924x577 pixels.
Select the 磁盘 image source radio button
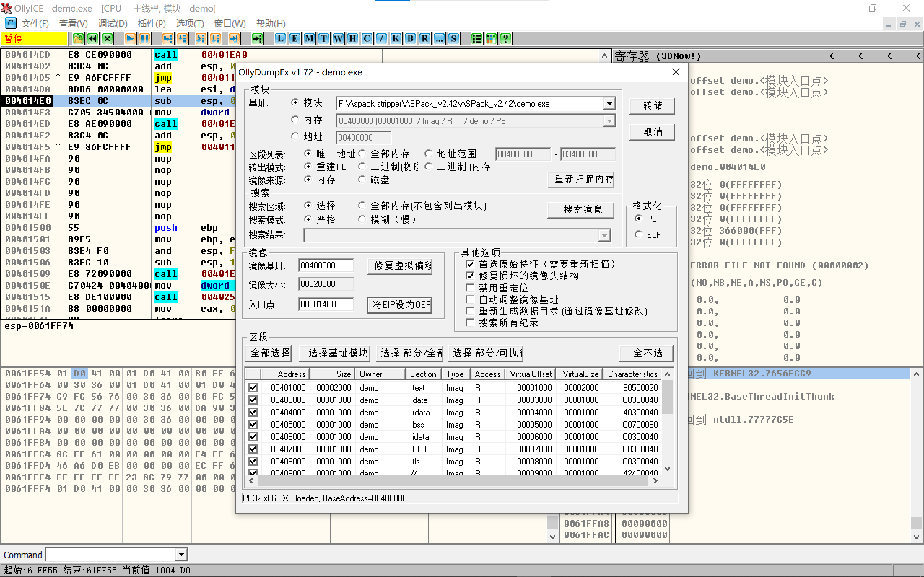[x=362, y=180]
